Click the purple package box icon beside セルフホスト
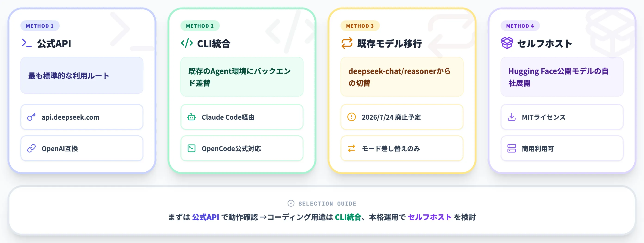The image size is (644, 243). [507, 43]
